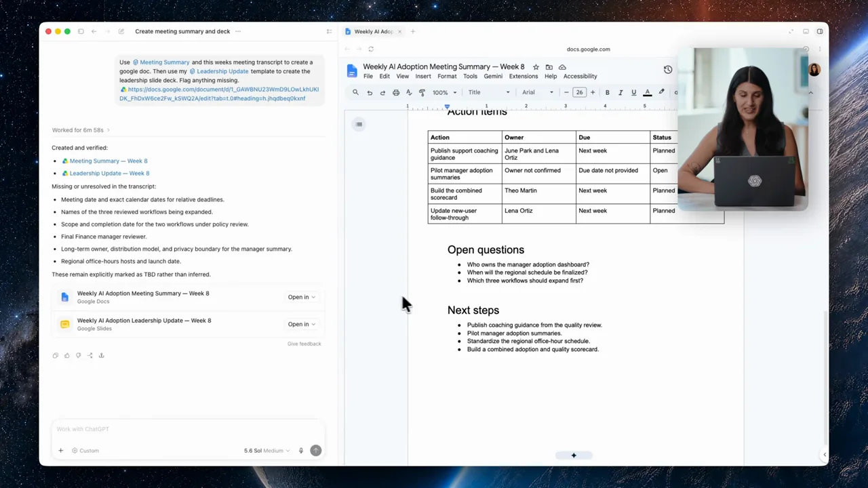Click the Work with ChatGPT input field

click(188, 429)
